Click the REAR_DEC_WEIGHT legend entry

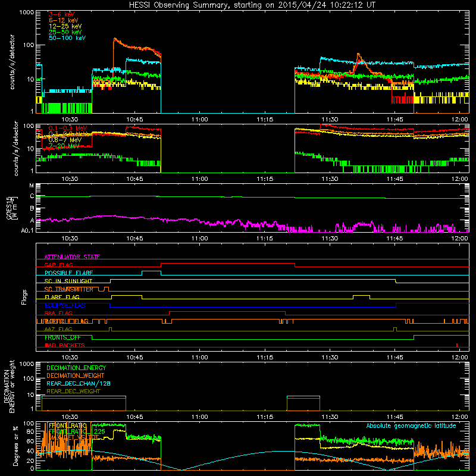coord(73,392)
